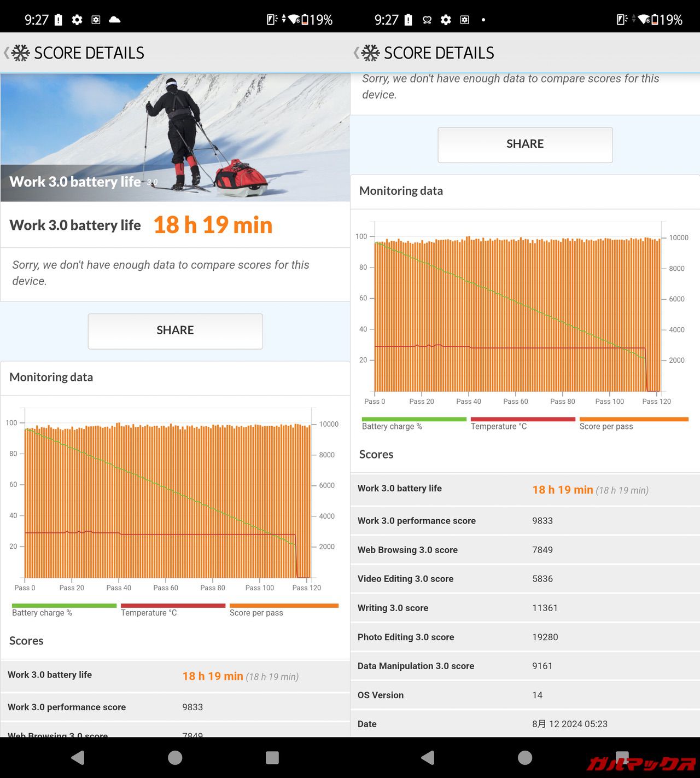Tap the snowflake back icon in right header
Viewport: 700px width, 778px height.
(x=370, y=53)
